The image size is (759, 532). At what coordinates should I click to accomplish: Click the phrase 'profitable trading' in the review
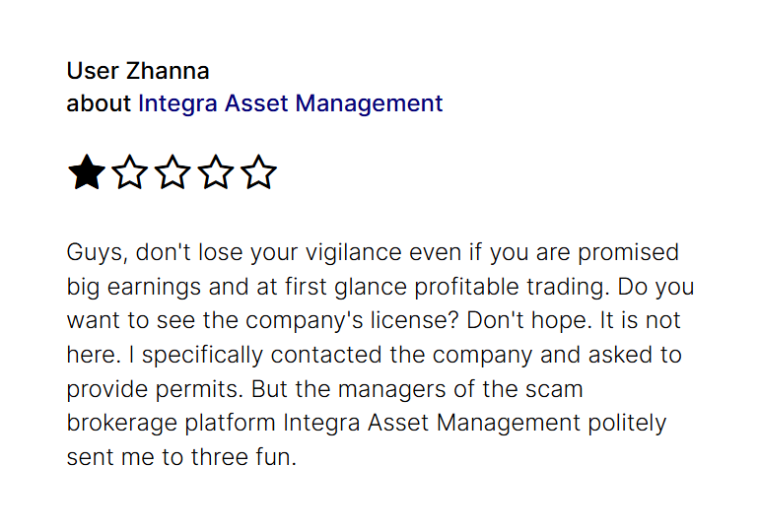point(513,287)
